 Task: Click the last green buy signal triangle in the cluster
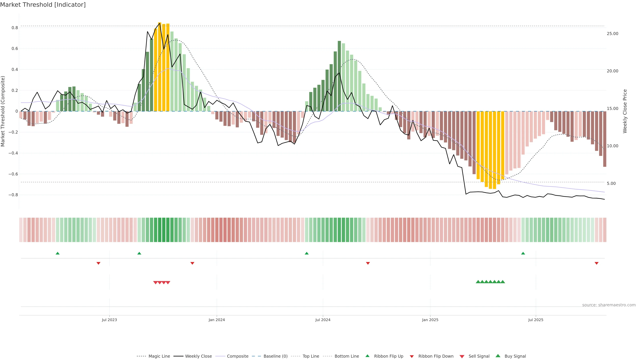tap(503, 282)
